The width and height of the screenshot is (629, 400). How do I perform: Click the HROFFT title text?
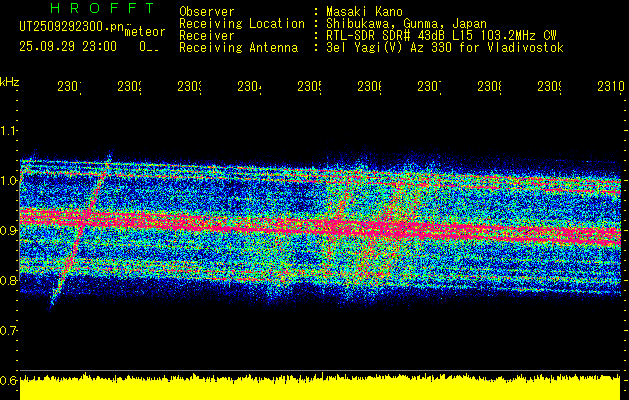click(x=103, y=8)
